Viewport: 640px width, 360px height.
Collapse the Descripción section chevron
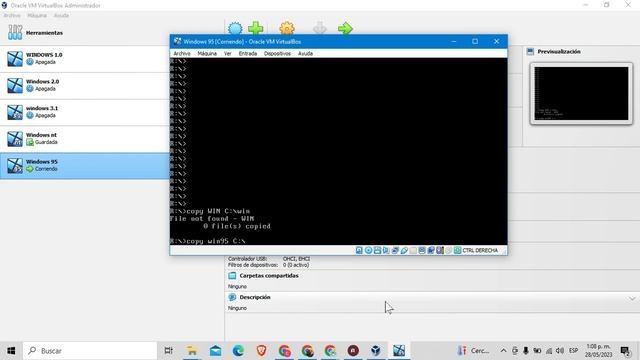coord(632,298)
